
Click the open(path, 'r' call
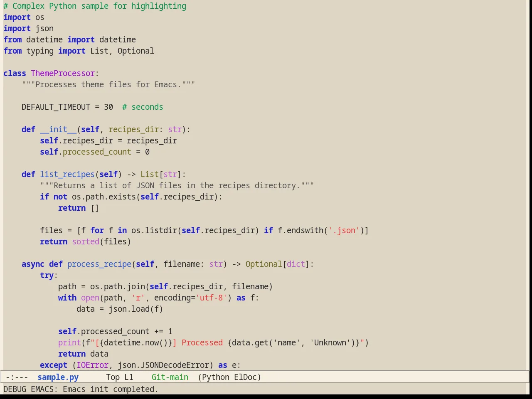coord(113,298)
